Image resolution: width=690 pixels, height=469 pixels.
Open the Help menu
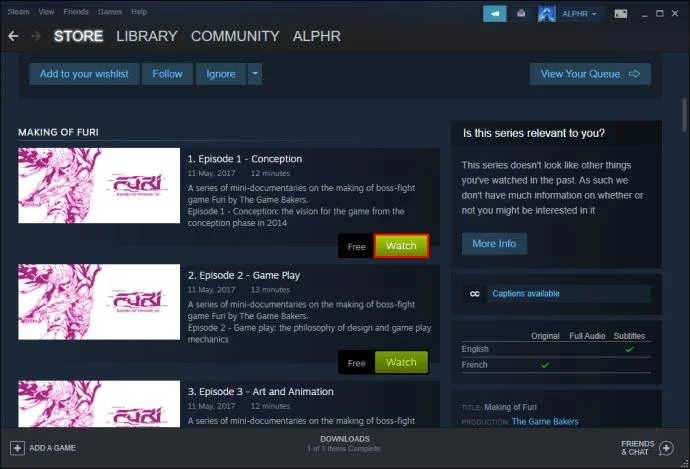(139, 12)
